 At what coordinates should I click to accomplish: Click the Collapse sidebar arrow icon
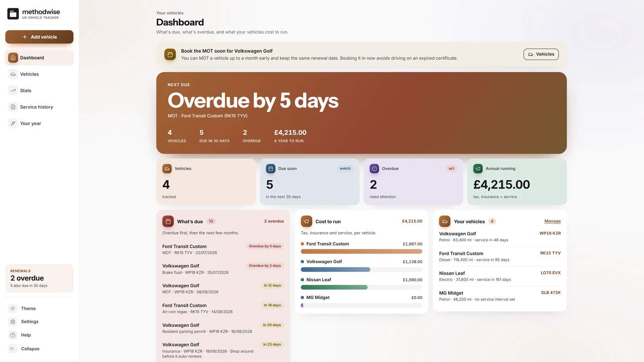pyautogui.click(x=13, y=349)
